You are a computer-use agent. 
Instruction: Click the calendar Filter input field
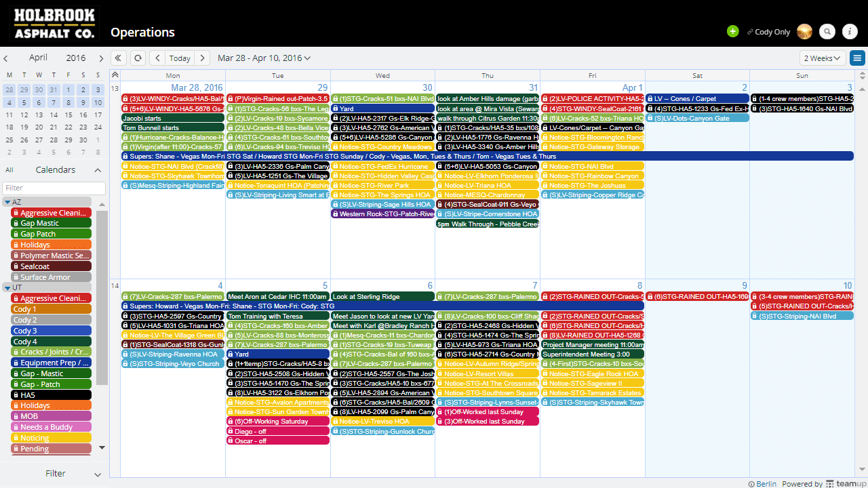coord(54,188)
